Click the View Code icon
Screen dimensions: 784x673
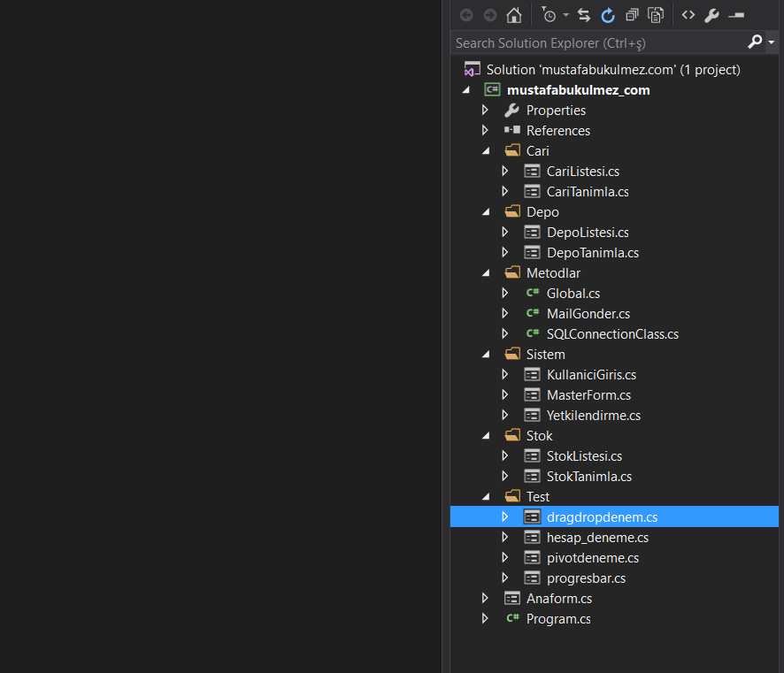point(688,15)
